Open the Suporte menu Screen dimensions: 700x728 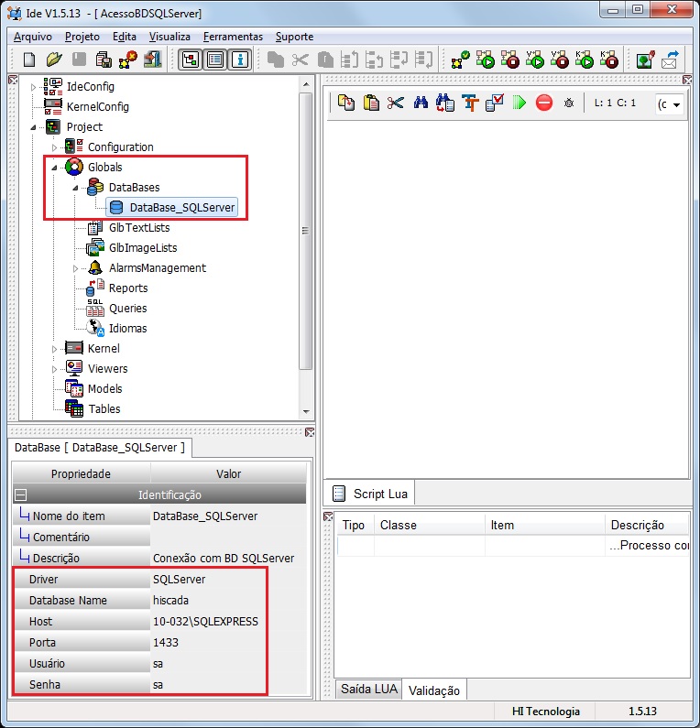[x=294, y=37]
